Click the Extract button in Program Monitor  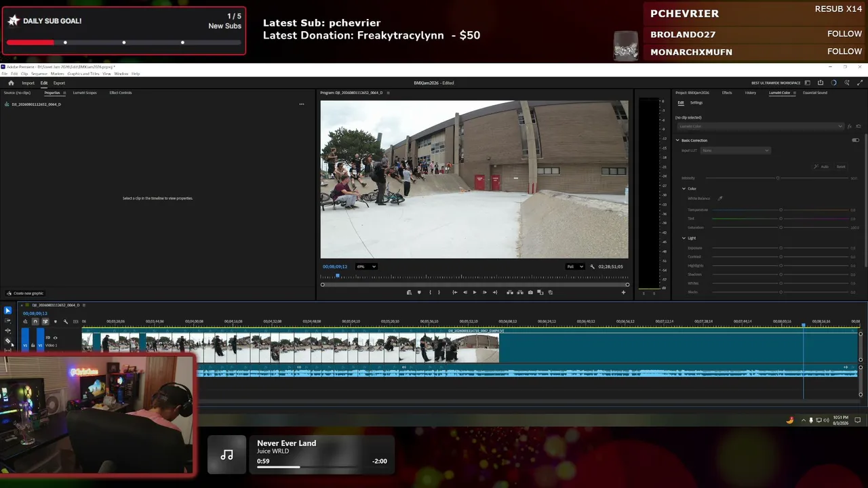point(520,292)
